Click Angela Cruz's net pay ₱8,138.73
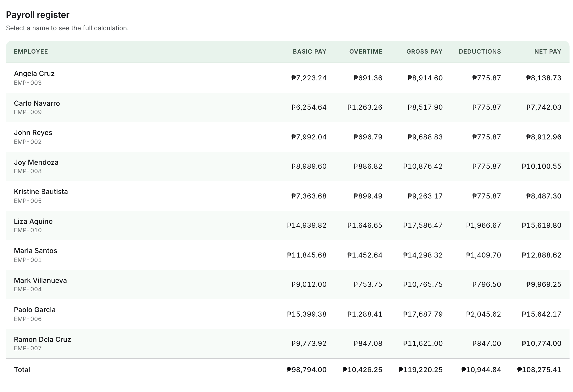573x392 pixels. tap(544, 78)
